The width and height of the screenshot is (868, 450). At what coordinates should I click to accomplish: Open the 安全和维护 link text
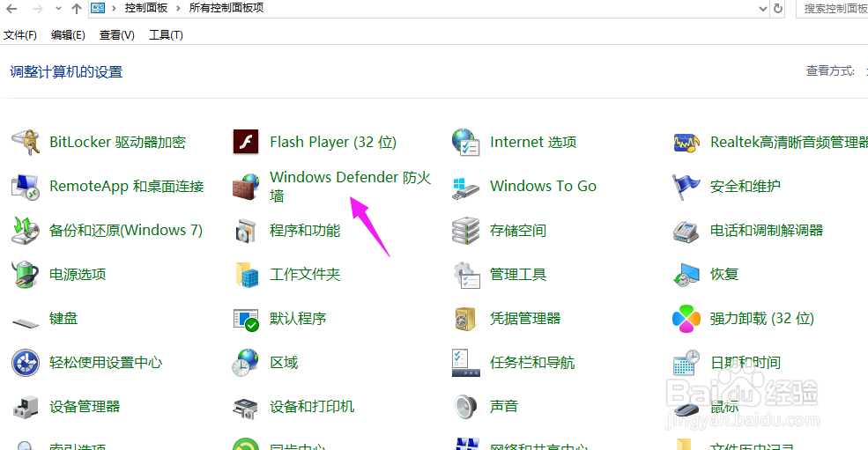point(746,186)
